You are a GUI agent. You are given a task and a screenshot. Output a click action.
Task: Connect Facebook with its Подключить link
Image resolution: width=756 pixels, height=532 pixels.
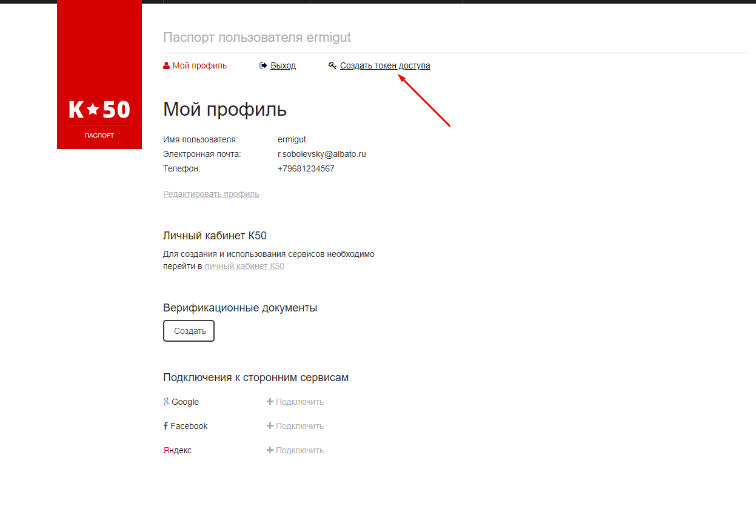pyautogui.click(x=295, y=426)
